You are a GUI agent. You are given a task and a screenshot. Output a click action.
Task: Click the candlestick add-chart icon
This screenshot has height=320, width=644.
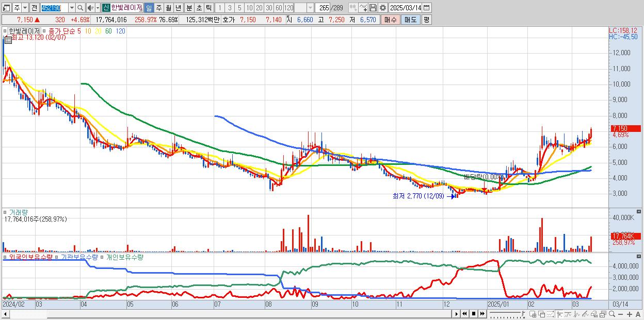[x=353, y=8]
